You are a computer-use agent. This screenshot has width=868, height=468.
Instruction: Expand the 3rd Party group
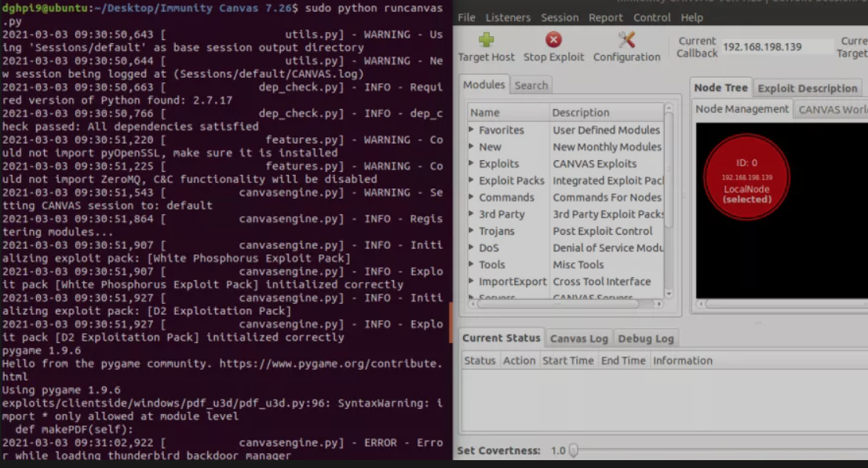471,214
